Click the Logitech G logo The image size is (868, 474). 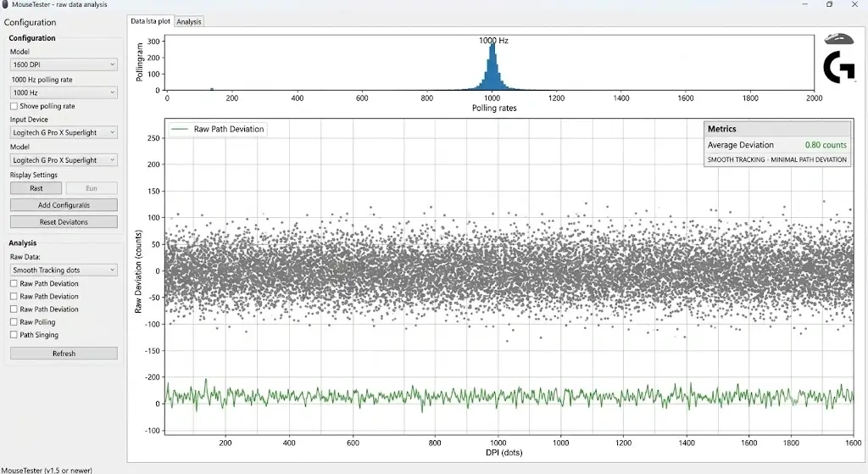(838, 67)
